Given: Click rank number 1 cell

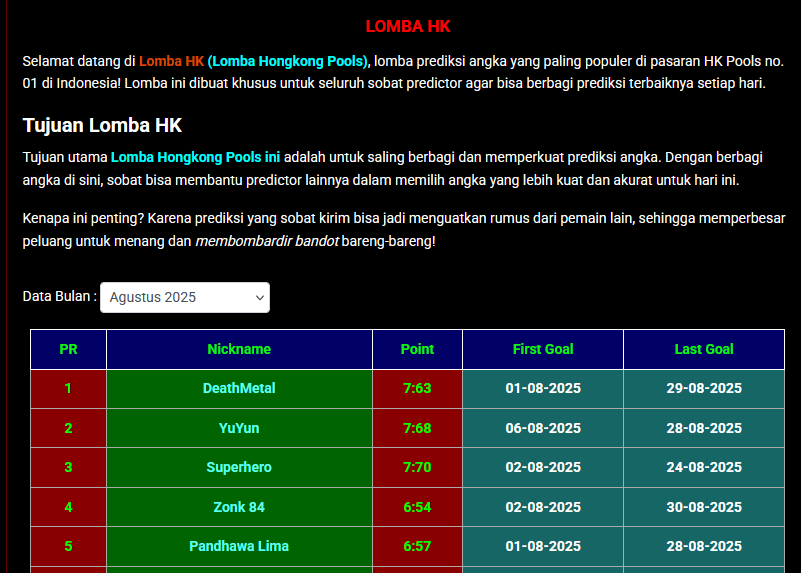Looking at the screenshot, I should coord(68,389).
